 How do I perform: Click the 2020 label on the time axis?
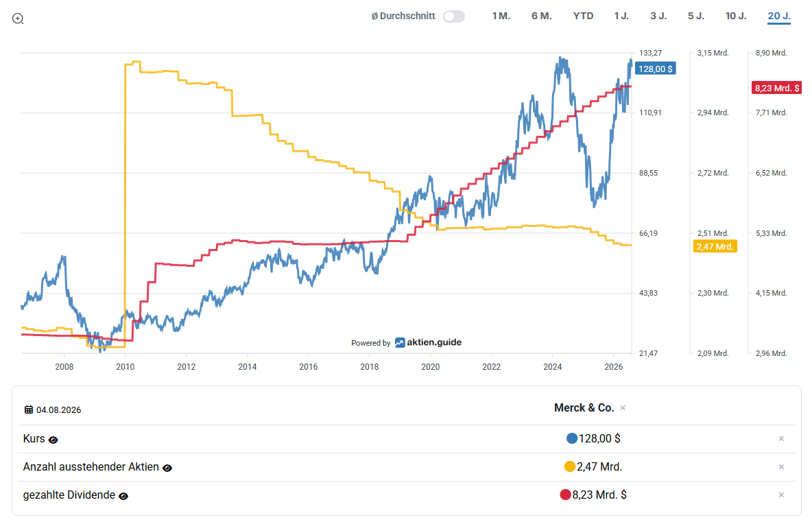(430, 367)
